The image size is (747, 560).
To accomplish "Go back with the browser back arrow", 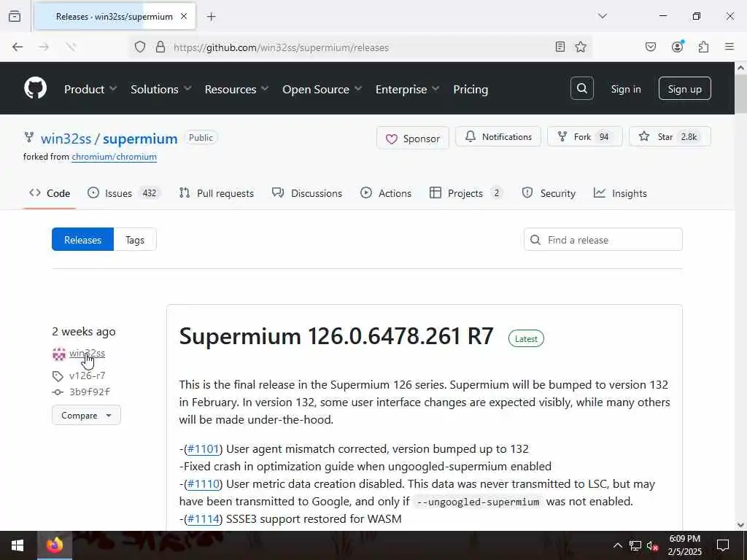I will click(x=18, y=47).
